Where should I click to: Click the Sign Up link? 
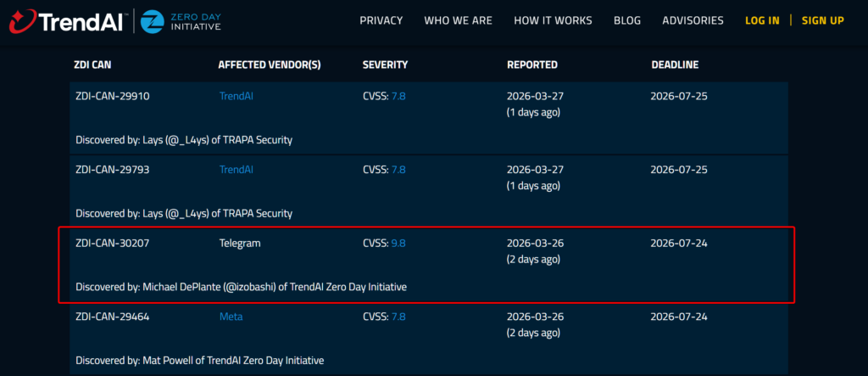pyautogui.click(x=822, y=20)
